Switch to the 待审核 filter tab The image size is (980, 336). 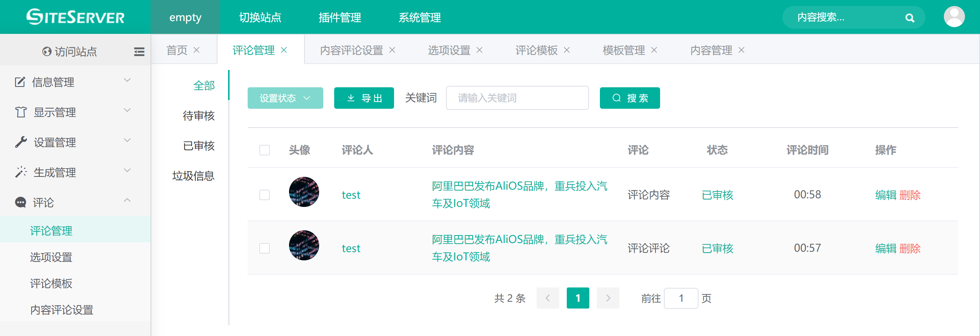point(199,115)
